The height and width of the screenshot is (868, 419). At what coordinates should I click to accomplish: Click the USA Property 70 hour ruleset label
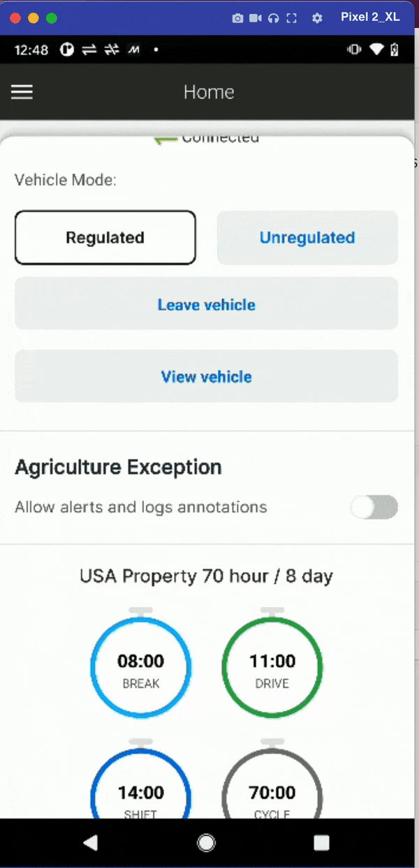click(x=206, y=576)
